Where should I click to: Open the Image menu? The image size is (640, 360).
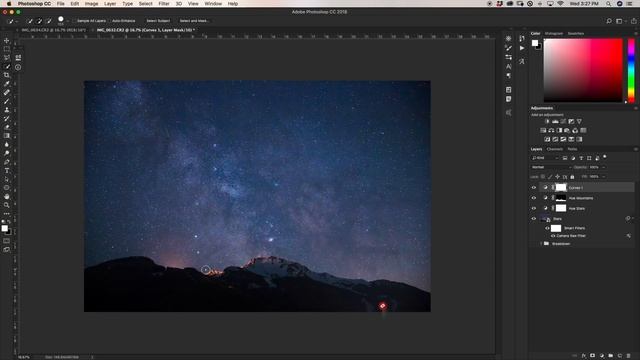(x=91, y=4)
